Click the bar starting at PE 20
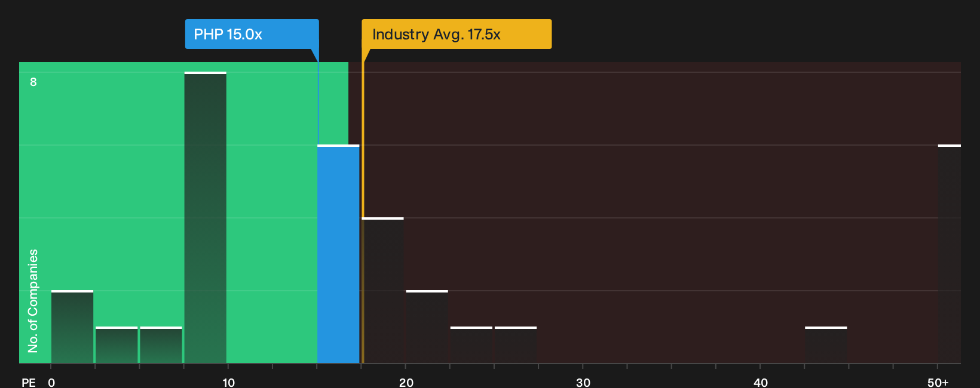Viewport: 980px width, 388px height. point(427,327)
